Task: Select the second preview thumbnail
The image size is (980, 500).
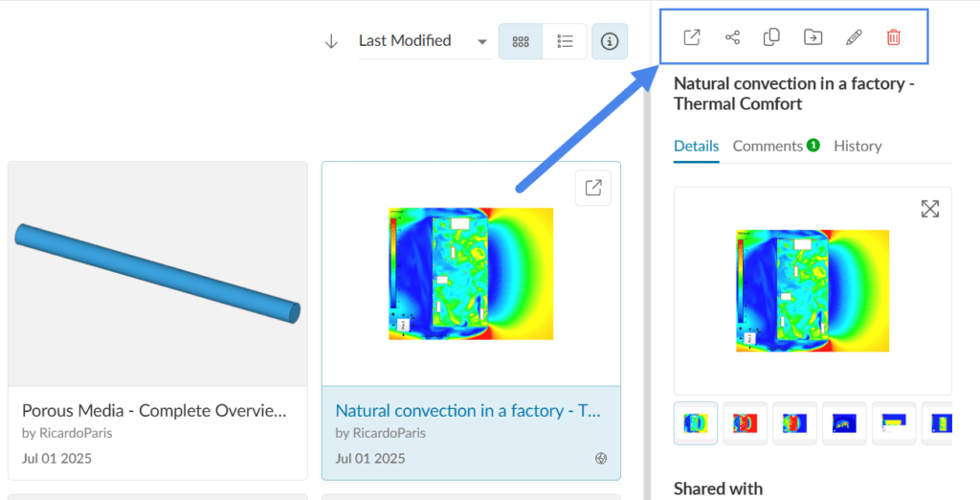Action: (x=745, y=422)
